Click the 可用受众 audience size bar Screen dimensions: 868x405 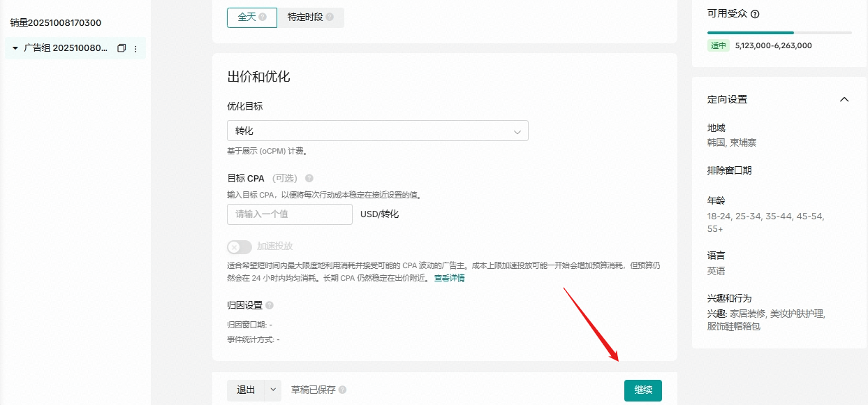click(779, 32)
